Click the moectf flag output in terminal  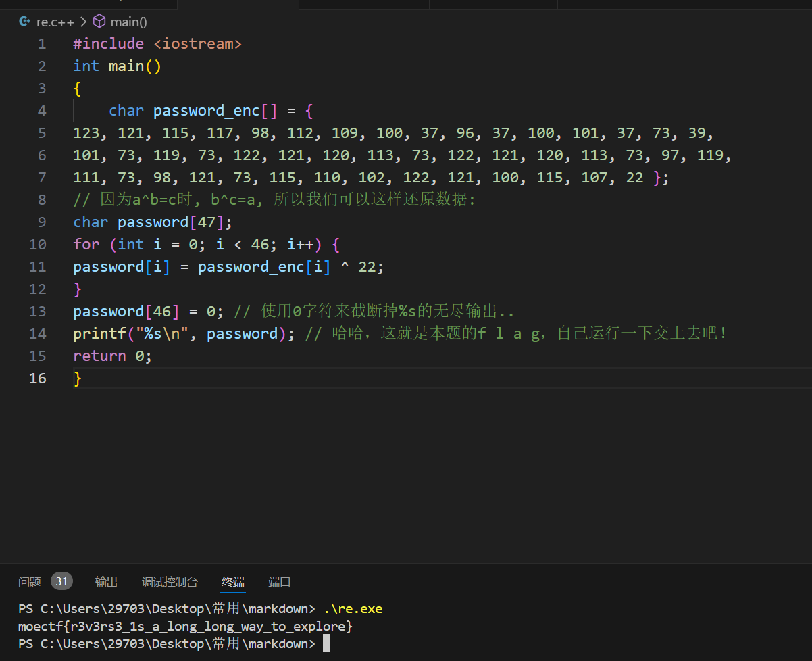click(x=185, y=627)
